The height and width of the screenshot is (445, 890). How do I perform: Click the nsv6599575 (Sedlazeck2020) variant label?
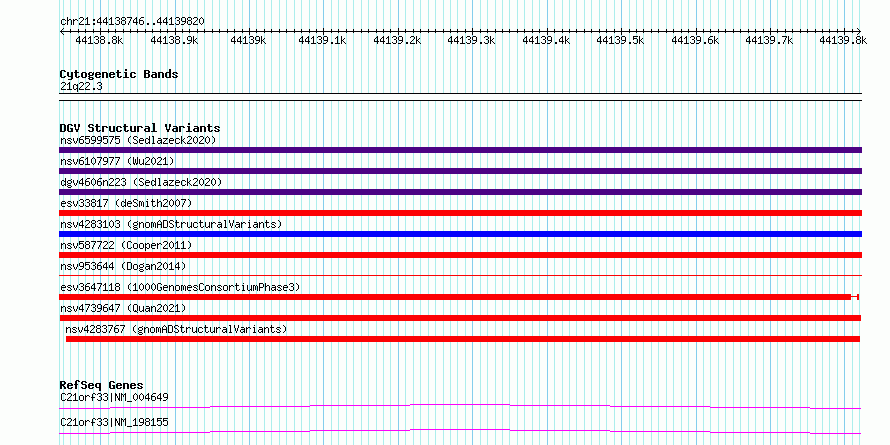click(138, 140)
